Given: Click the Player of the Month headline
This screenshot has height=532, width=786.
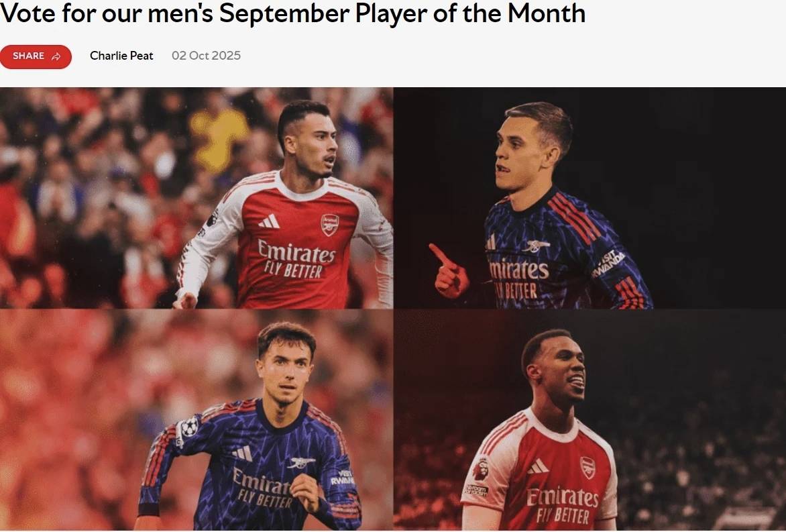Looking at the screenshot, I should click(292, 13).
